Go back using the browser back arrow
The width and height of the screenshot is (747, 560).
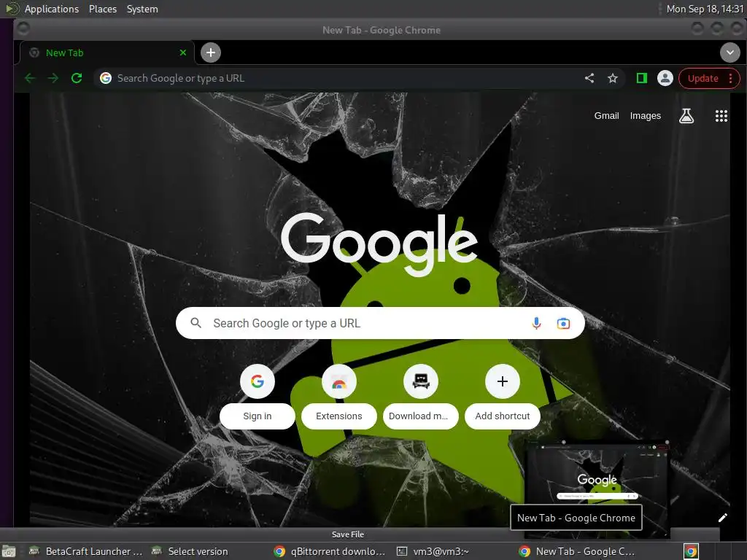tap(29, 78)
